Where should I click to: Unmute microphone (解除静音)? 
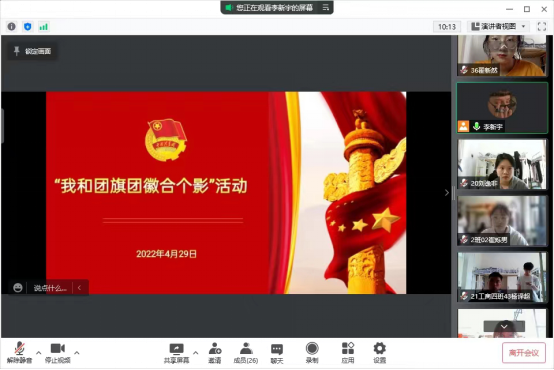click(x=19, y=353)
